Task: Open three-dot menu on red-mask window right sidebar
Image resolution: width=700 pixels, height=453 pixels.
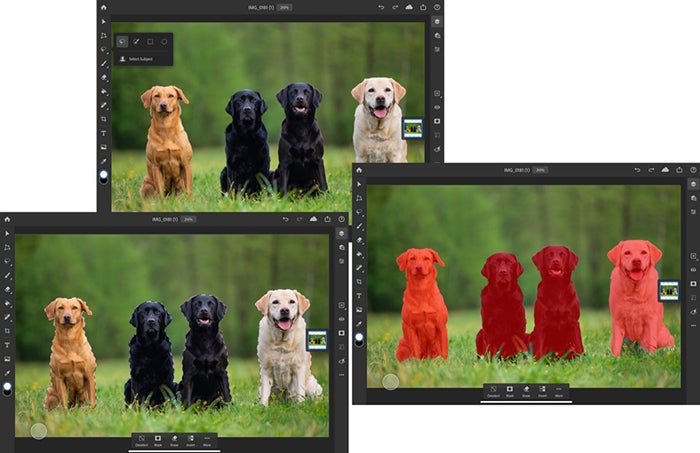Action: point(693,325)
